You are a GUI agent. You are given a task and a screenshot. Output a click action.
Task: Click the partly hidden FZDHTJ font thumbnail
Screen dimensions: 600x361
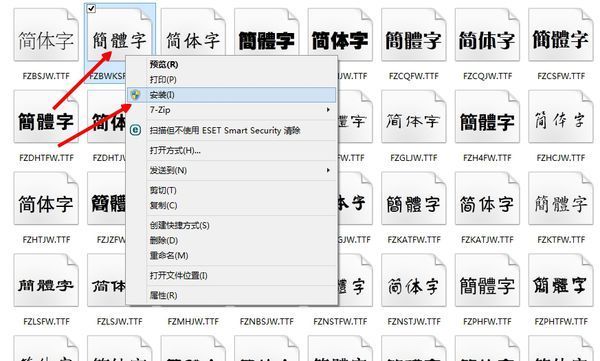coord(106,116)
